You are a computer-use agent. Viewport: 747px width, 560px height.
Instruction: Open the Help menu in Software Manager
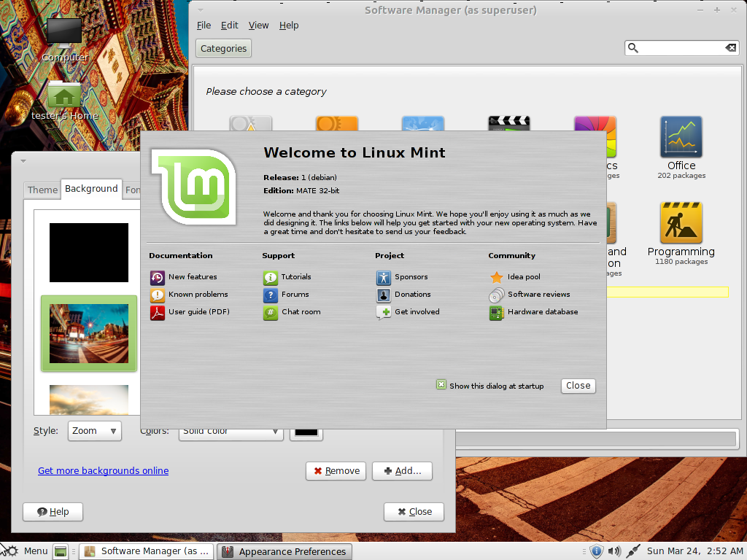(x=289, y=26)
